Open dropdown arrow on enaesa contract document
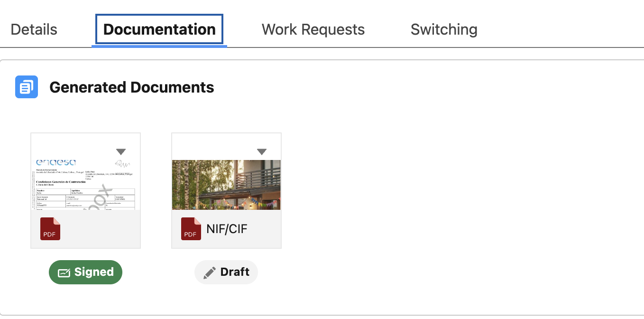Image resolution: width=644 pixels, height=319 pixels. [121, 152]
